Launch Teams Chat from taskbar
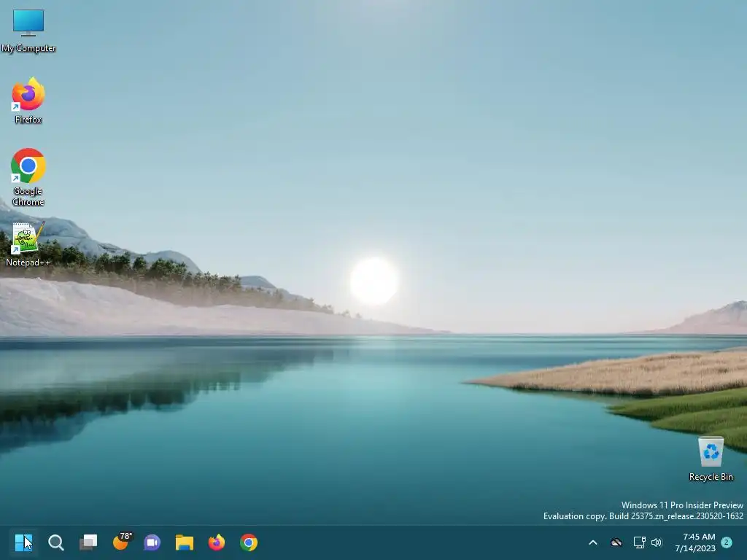This screenshot has height=560, width=747. click(152, 542)
